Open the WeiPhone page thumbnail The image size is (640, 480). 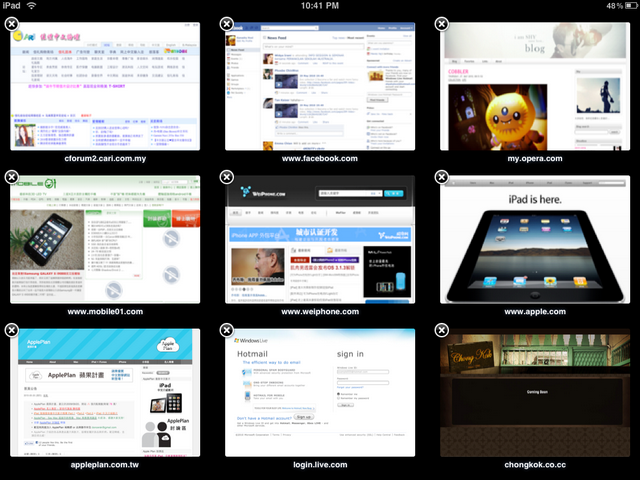coord(320,239)
